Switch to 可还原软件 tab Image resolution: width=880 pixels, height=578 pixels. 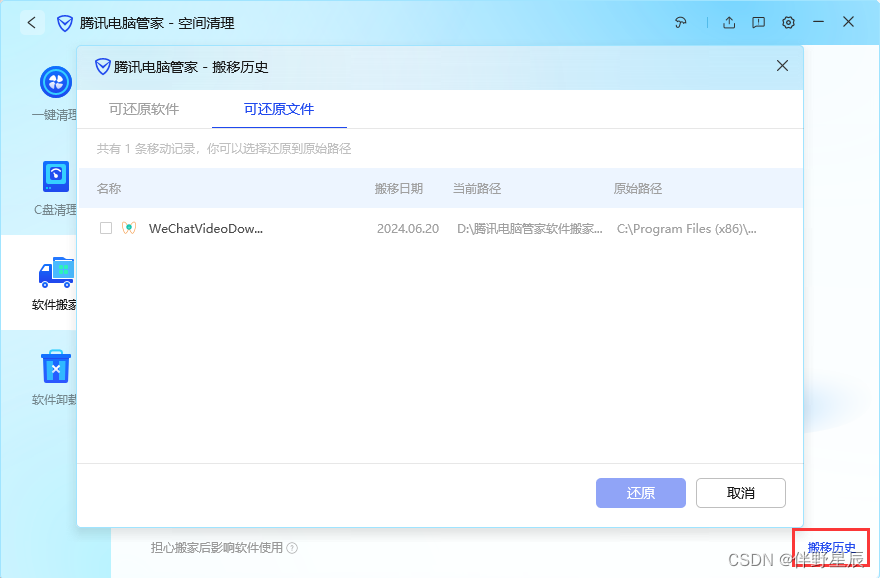[144, 109]
